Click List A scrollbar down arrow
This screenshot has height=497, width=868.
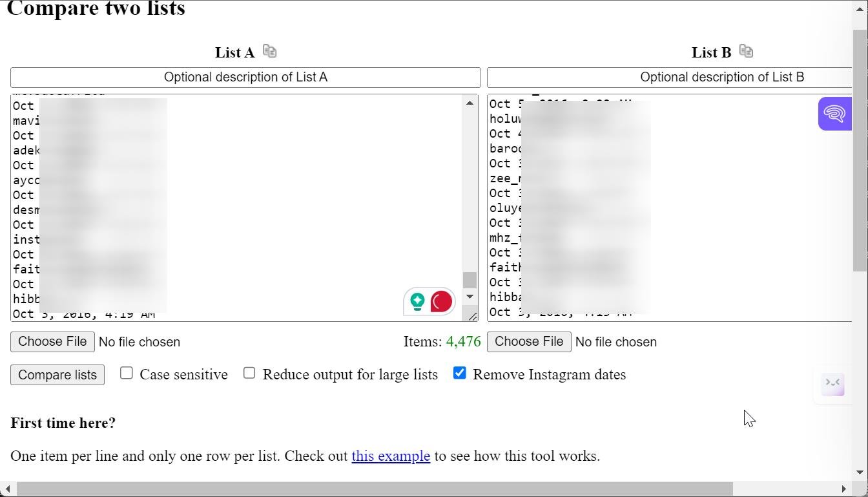click(x=470, y=297)
